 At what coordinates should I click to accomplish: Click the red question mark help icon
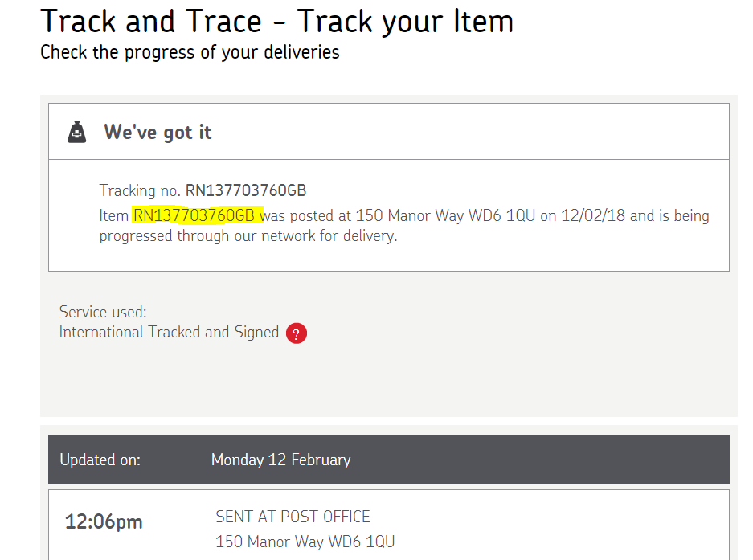pyautogui.click(x=297, y=333)
